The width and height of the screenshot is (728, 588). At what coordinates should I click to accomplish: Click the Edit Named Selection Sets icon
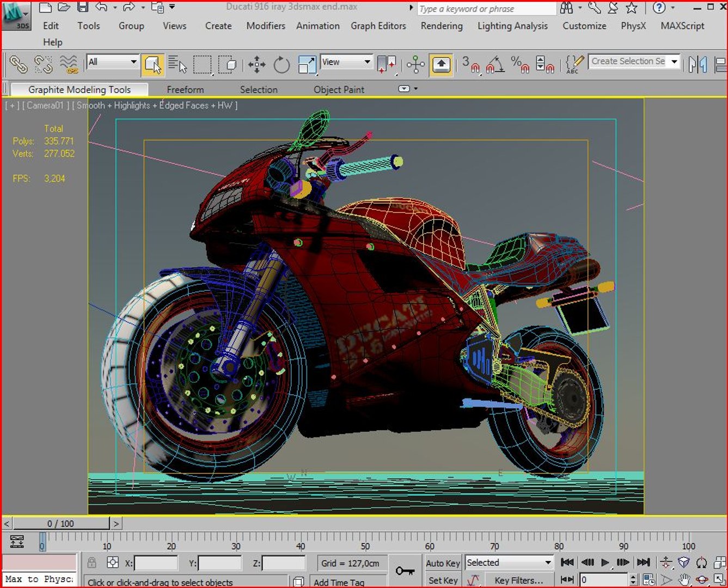pyautogui.click(x=574, y=64)
